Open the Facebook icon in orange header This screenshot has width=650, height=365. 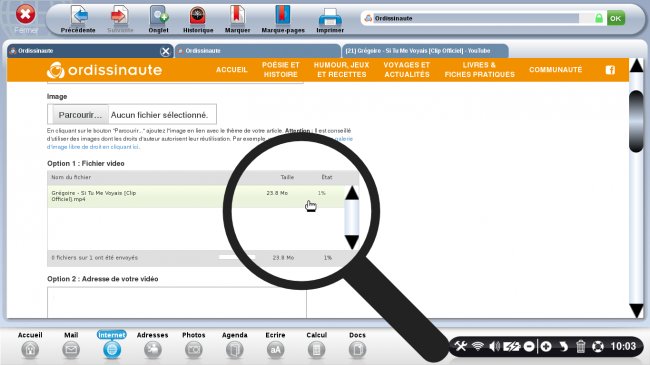click(610, 70)
